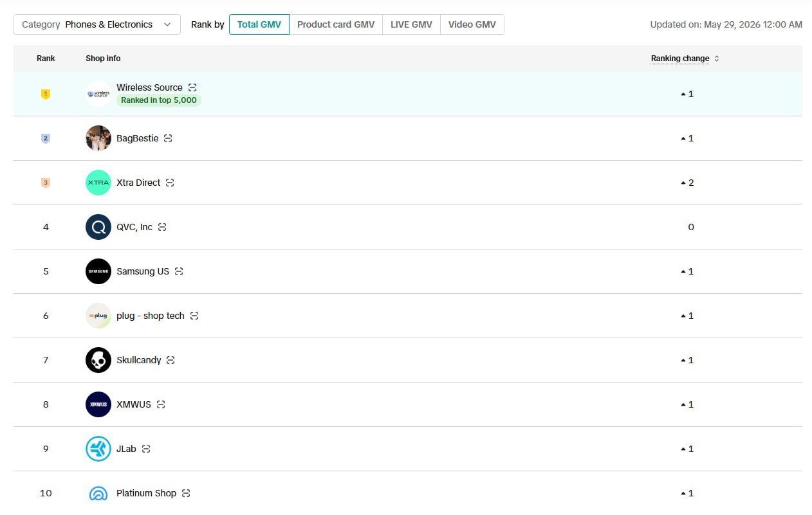
Task: Click the gold rank 1 badge
Action: (x=46, y=94)
